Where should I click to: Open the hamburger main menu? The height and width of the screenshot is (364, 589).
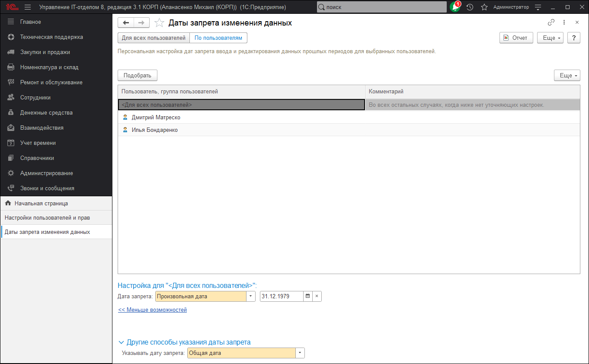28,7
